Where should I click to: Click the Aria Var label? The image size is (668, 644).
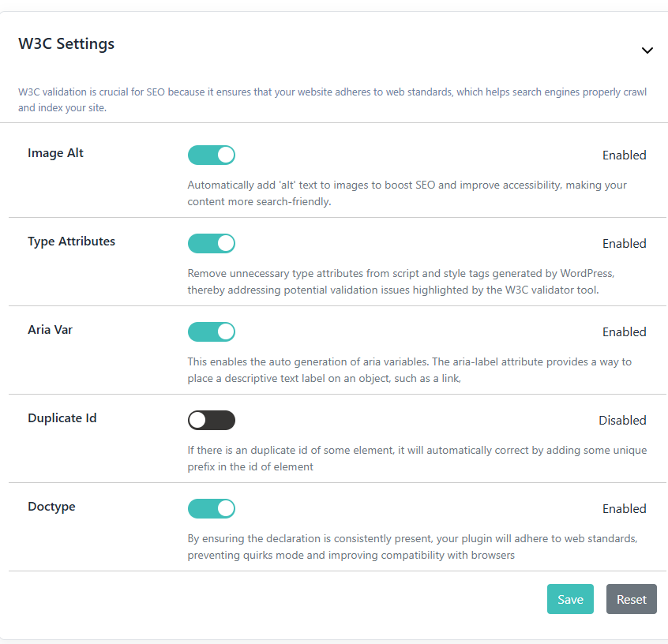click(51, 330)
